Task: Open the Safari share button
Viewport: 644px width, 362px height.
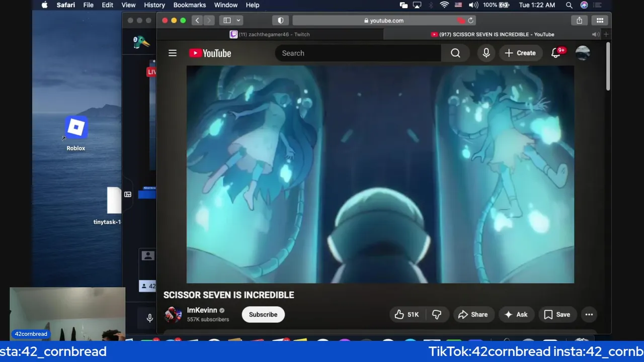Action: tap(580, 21)
